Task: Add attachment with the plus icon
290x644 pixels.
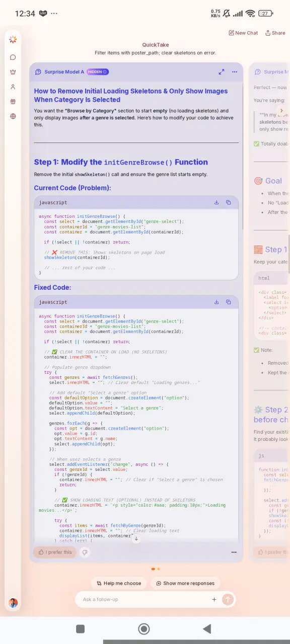Action: coord(214,599)
